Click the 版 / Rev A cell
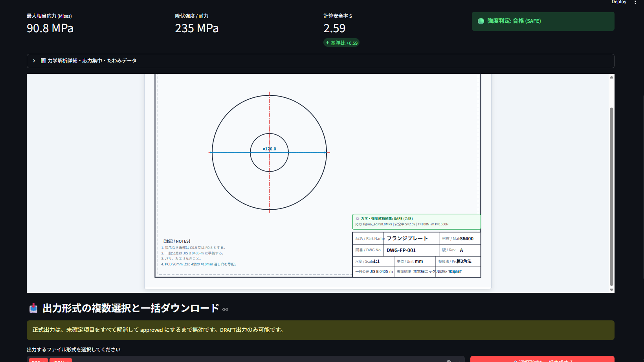 point(460,250)
